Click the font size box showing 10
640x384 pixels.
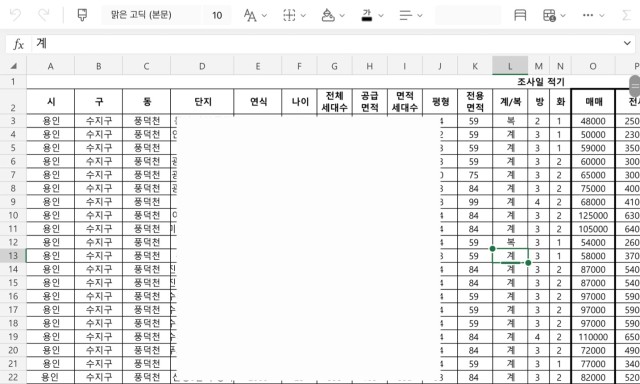point(217,15)
